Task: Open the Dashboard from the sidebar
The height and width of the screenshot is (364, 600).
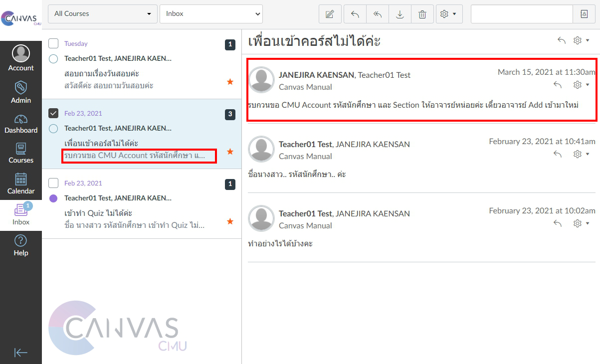Action: [x=21, y=124]
